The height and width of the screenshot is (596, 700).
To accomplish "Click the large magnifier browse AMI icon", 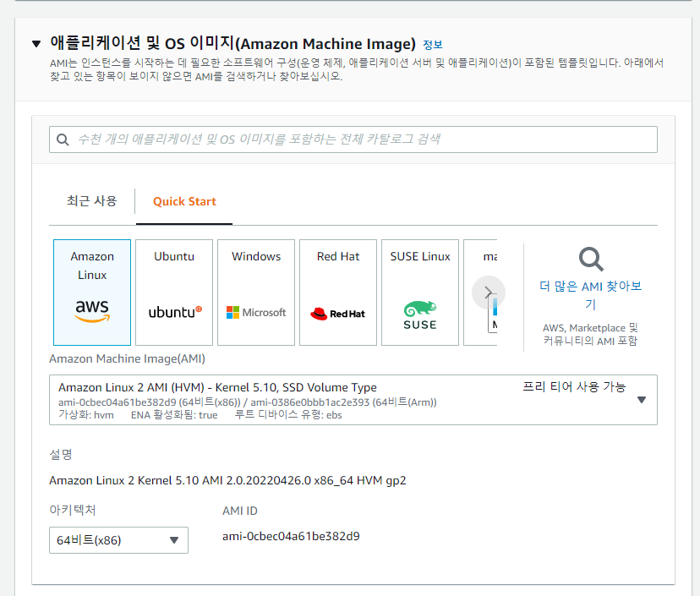I will click(x=591, y=259).
